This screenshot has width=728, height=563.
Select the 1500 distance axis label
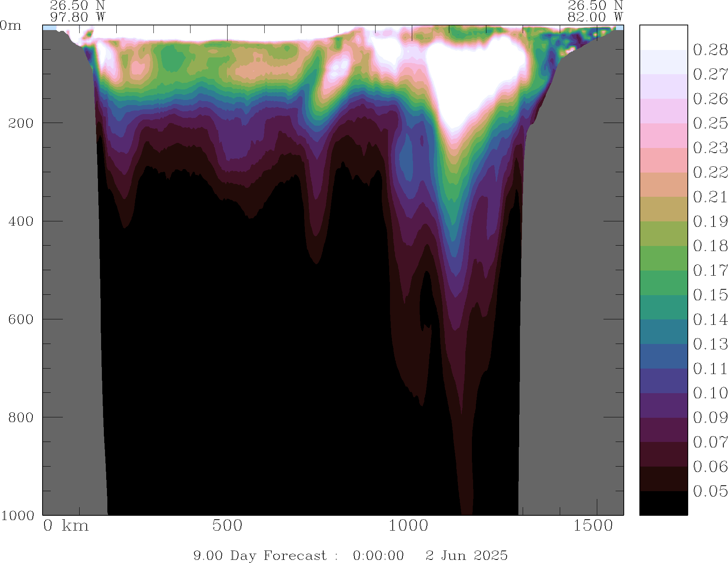tap(593, 526)
